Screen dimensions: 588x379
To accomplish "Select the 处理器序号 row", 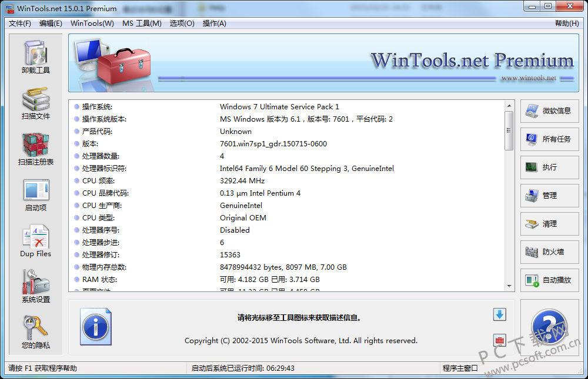I will [287, 230].
